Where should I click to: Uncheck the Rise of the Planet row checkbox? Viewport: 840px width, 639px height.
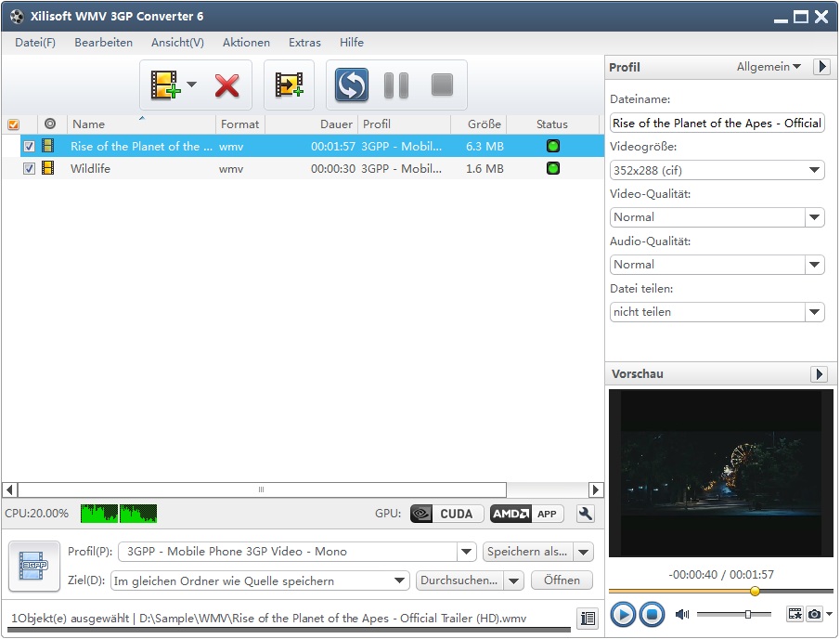tap(29, 147)
